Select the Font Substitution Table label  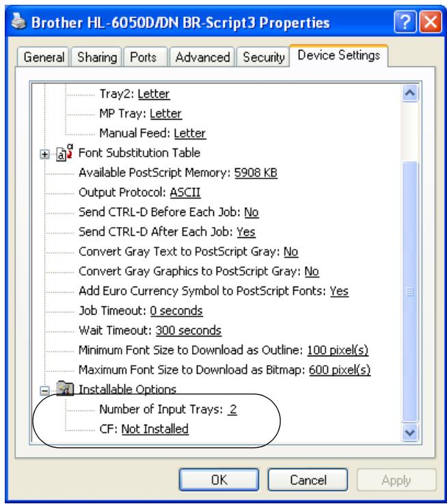click(x=139, y=152)
